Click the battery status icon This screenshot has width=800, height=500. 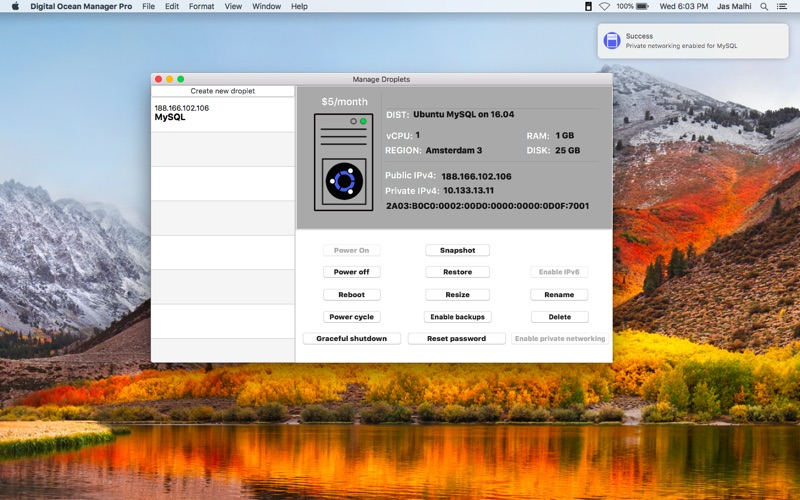coord(642,6)
